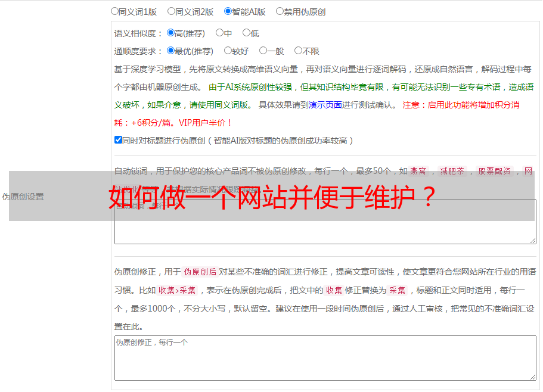Set 语义相似度 to 低
Screen dimensions: 543x392
246,33
